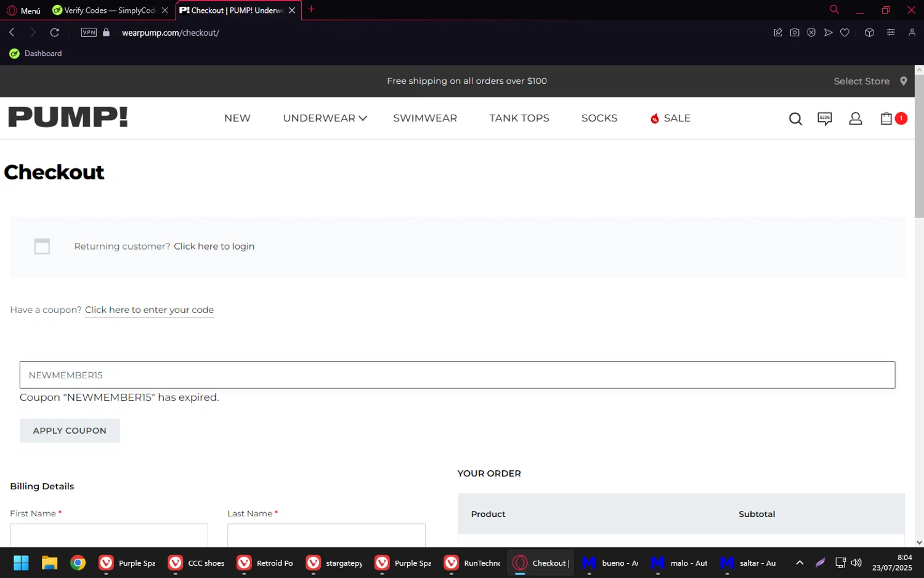This screenshot has height=578, width=924.
Task: Open the ad blocker shield icon
Action: pos(811,32)
